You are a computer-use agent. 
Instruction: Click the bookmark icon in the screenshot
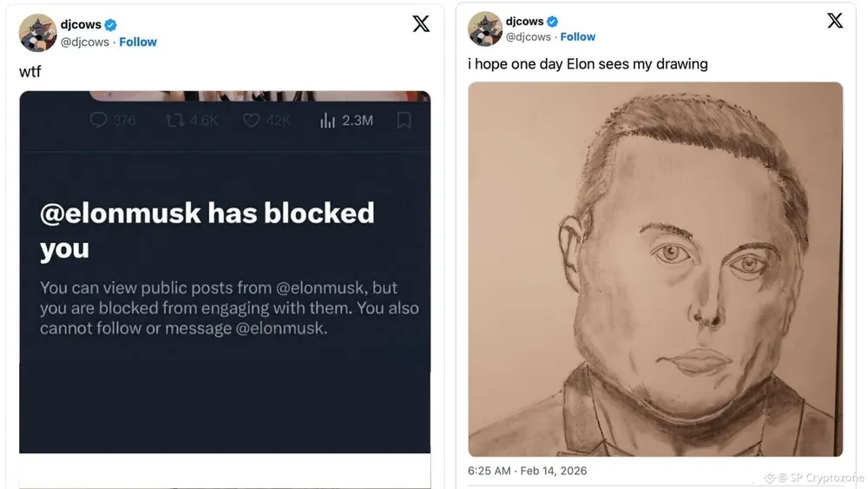(404, 121)
